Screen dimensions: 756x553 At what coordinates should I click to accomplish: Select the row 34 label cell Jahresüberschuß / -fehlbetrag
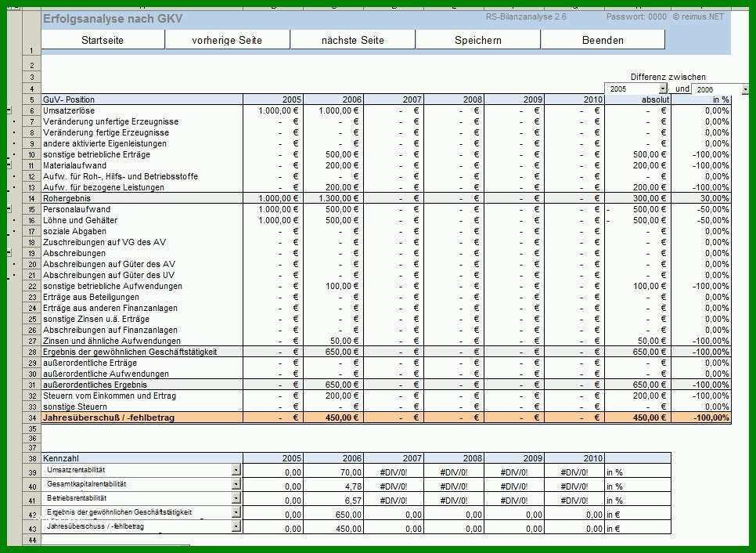[x=142, y=418]
